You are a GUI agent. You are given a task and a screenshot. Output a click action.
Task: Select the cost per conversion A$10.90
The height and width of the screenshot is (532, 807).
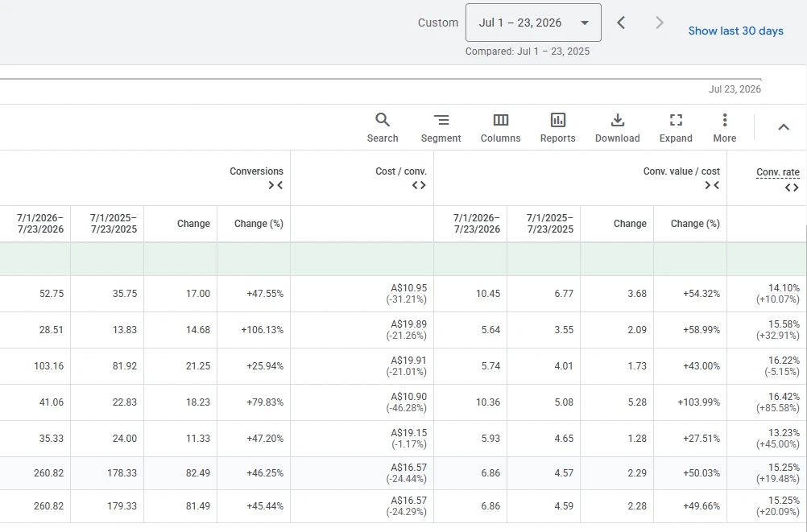point(408,397)
